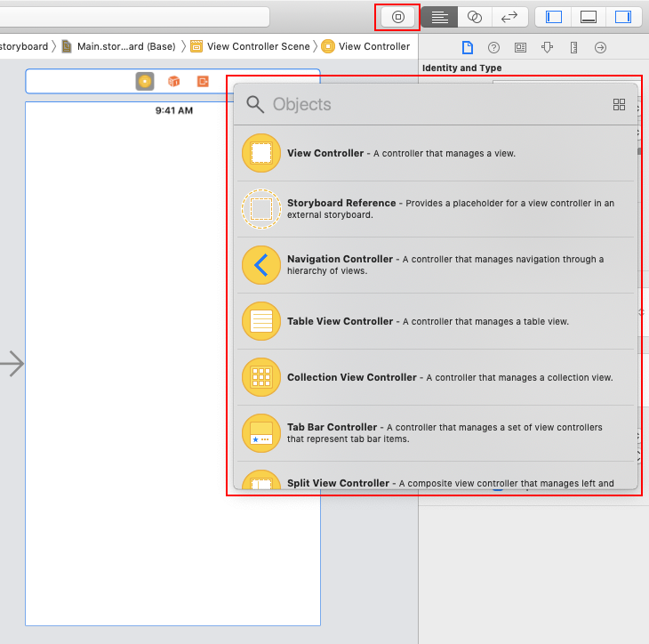Image resolution: width=649 pixels, height=644 pixels.
Task: Switch the library to icon grid view
Action: pyautogui.click(x=620, y=105)
